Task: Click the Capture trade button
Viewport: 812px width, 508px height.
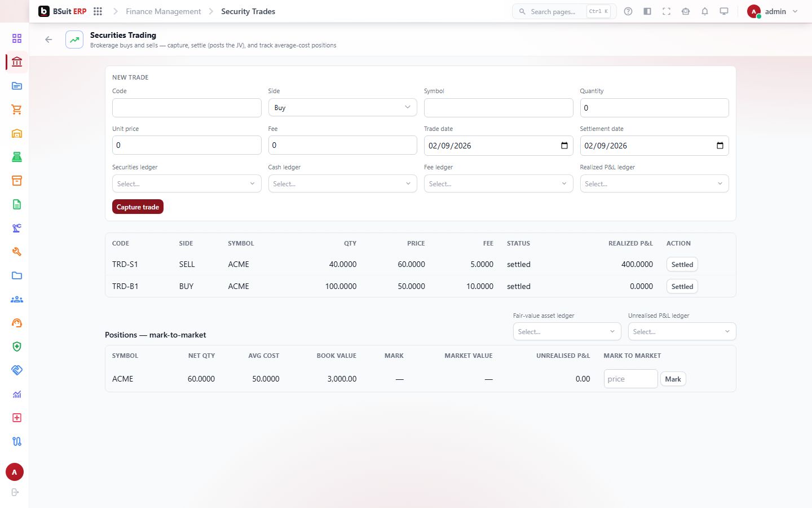Action: [x=138, y=207]
